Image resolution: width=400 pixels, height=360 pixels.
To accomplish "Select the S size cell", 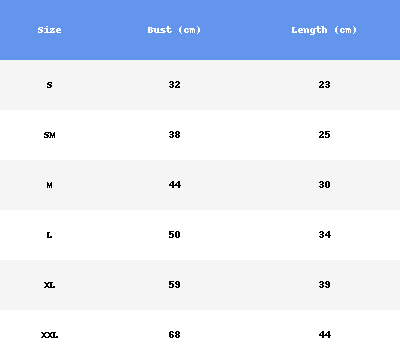I will (49, 85).
